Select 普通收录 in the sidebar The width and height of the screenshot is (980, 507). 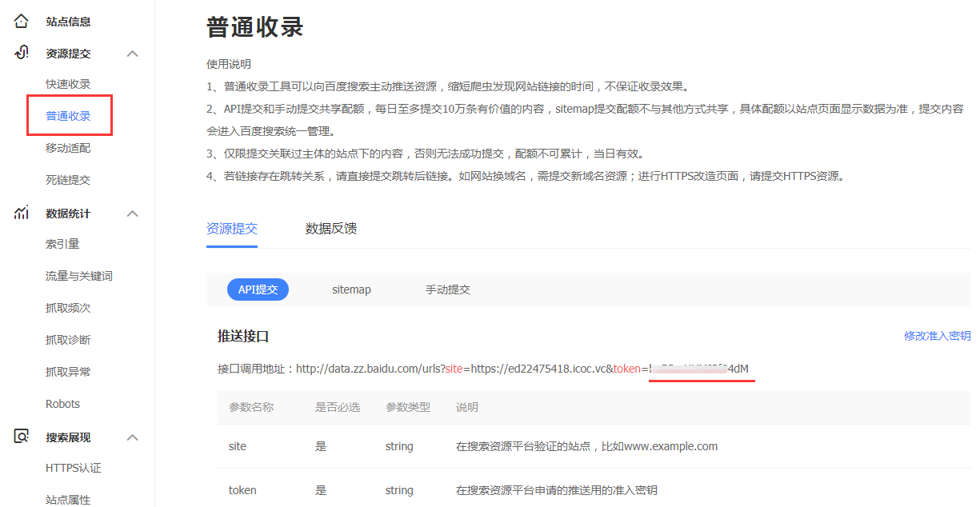pyautogui.click(x=68, y=116)
